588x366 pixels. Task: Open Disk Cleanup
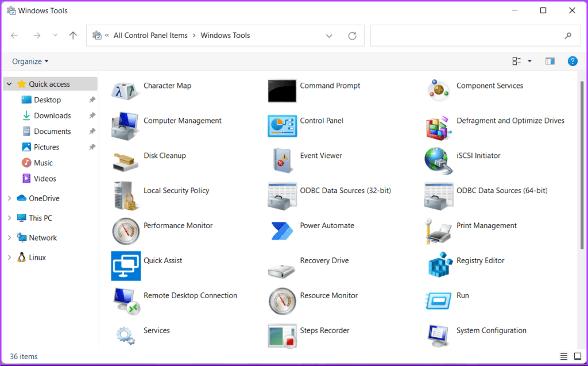coord(164,155)
